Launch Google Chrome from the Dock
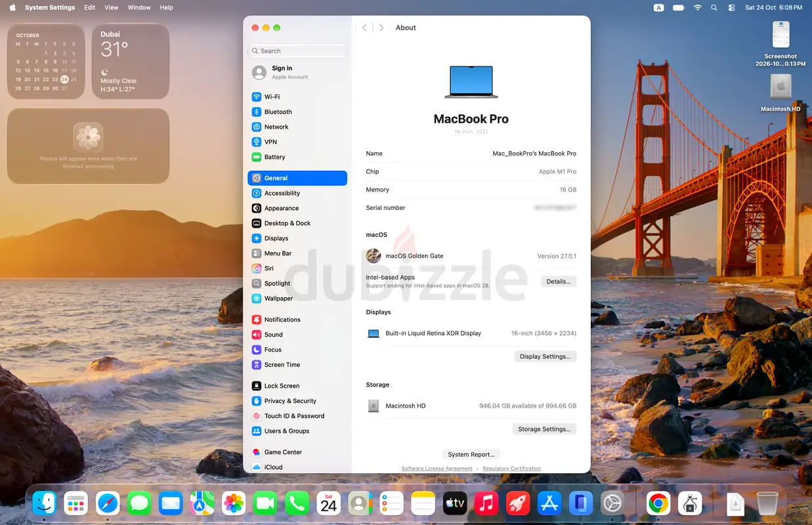Viewport: 812px width, 525px height. click(x=658, y=503)
